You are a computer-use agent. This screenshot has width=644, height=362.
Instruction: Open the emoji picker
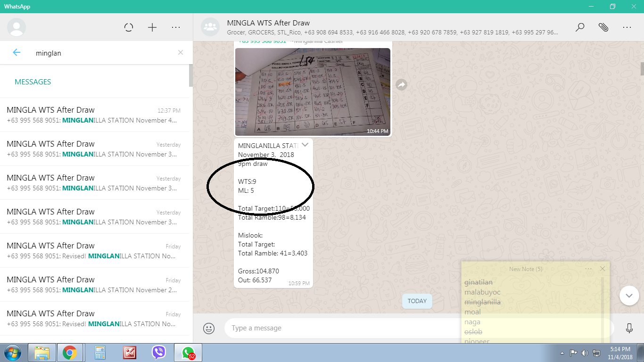pyautogui.click(x=209, y=328)
